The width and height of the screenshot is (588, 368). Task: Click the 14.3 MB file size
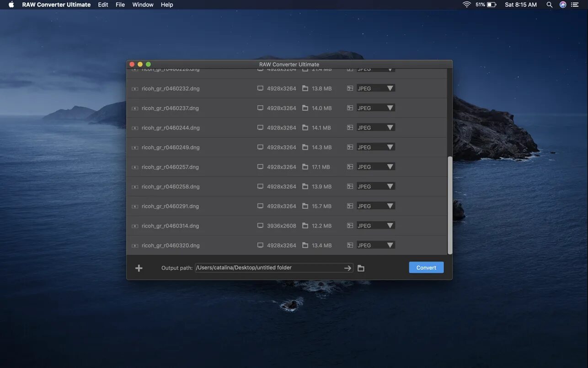[322, 148]
